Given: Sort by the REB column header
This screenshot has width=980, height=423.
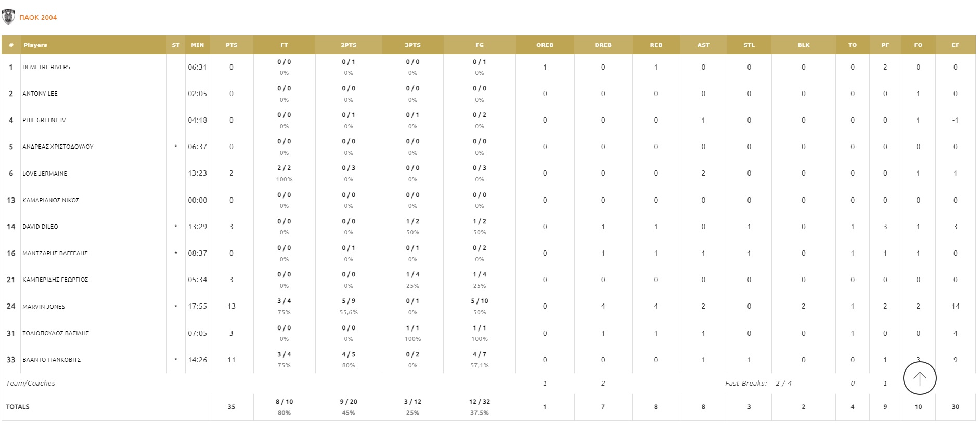Looking at the screenshot, I should point(656,45).
